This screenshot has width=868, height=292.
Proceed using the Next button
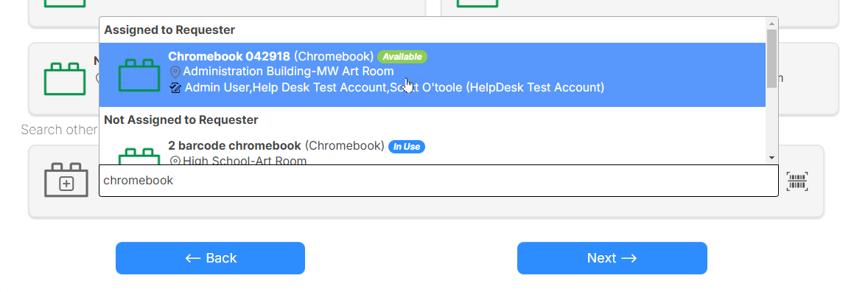pos(612,258)
